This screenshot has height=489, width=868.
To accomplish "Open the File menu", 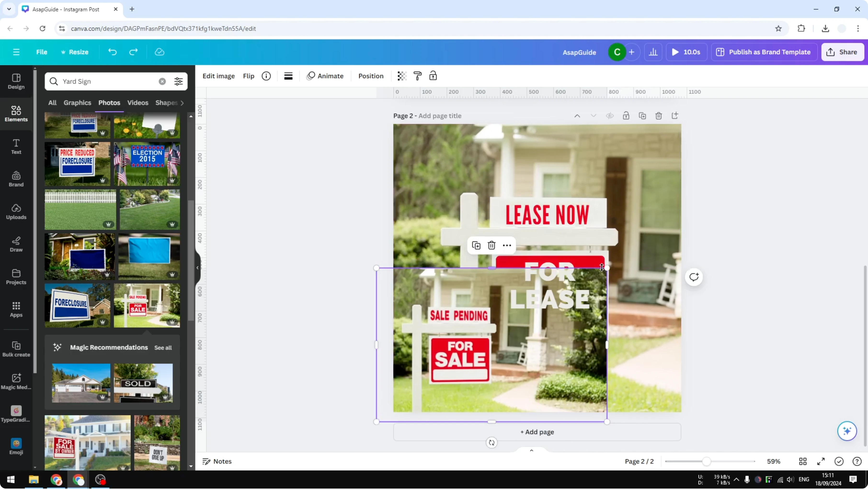I will point(42,52).
